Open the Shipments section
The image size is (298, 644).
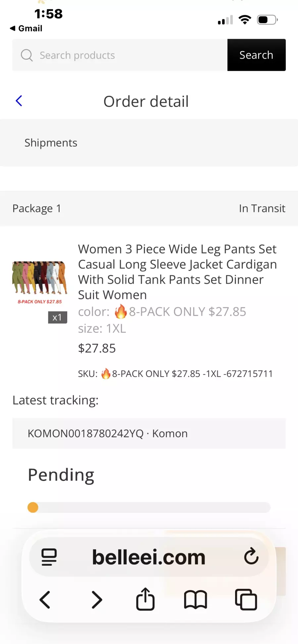(x=51, y=143)
